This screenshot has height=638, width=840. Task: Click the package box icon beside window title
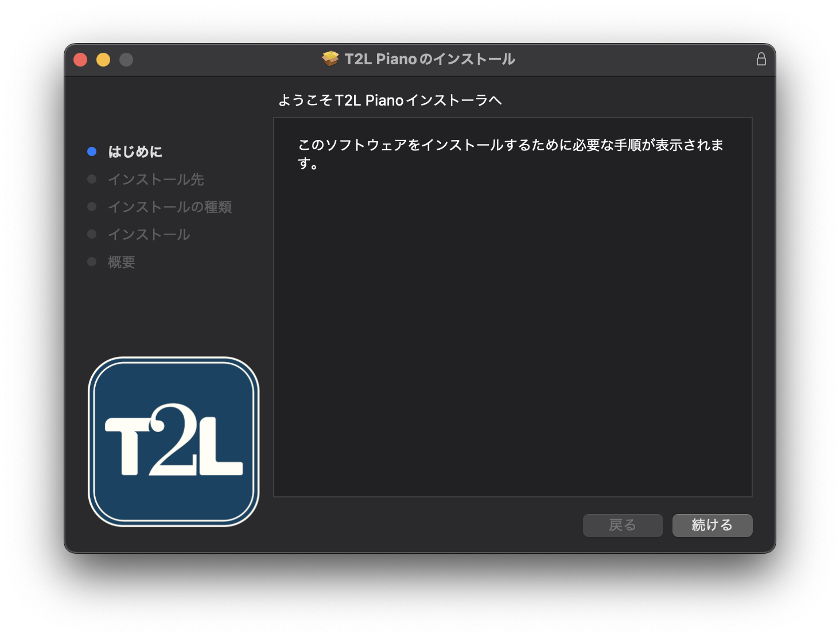click(330, 59)
